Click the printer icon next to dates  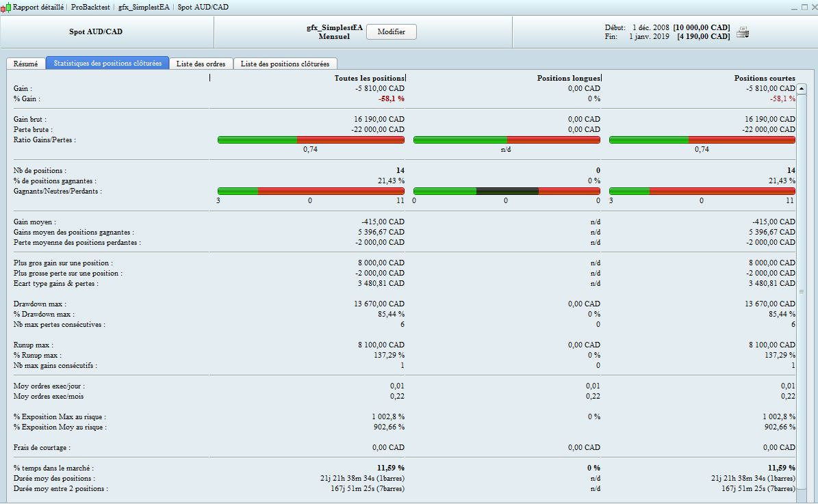[x=743, y=32]
